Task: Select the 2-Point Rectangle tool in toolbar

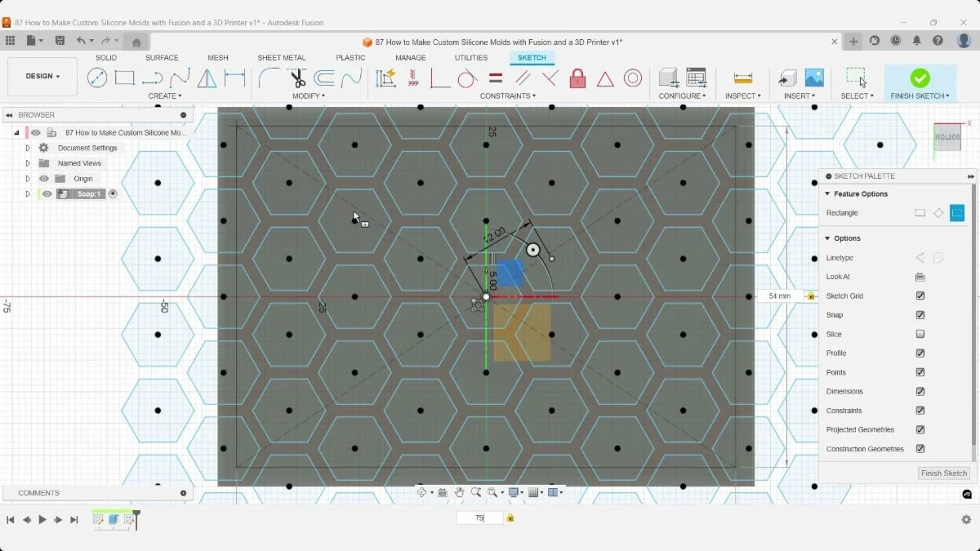Action: click(x=124, y=78)
